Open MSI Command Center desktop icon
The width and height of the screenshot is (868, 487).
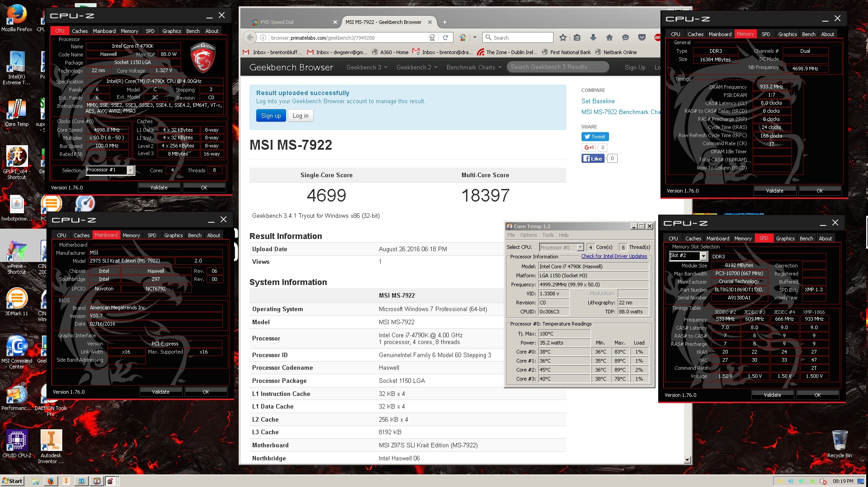(x=17, y=352)
